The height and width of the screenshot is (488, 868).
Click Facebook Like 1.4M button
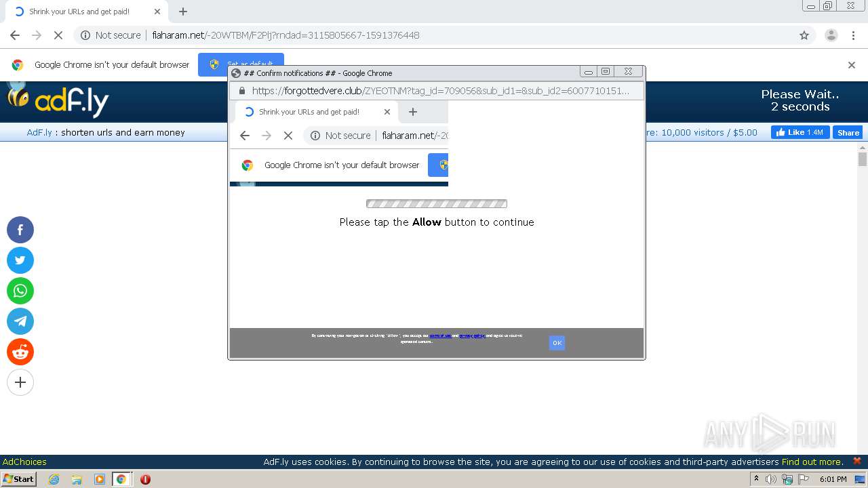pyautogui.click(x=800, y=133)
